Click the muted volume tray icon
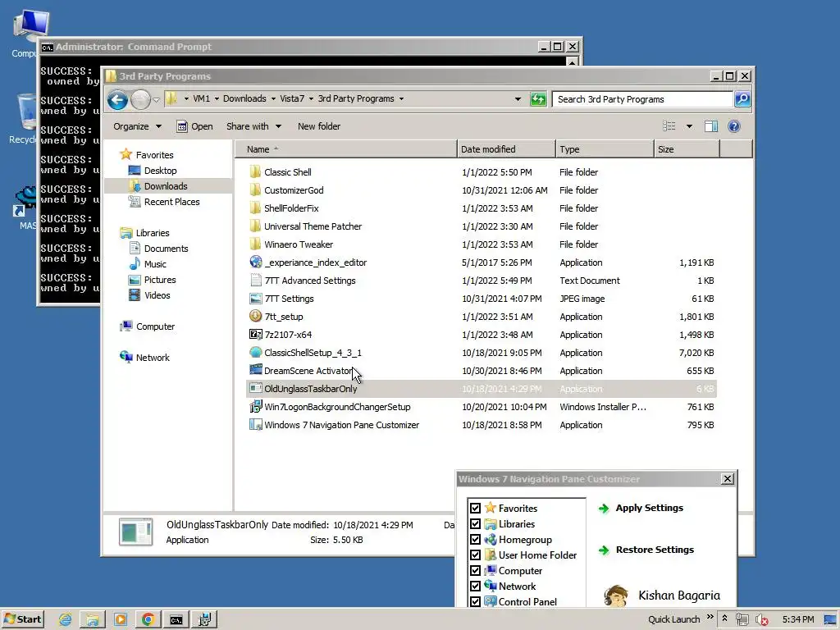This screenshot has height=630, width=840. 762,620
